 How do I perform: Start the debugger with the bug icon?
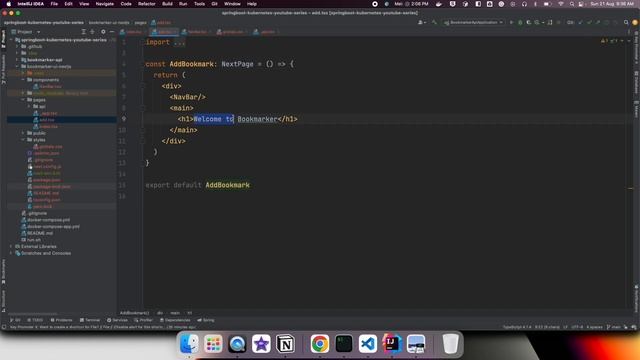click(520, 22)
